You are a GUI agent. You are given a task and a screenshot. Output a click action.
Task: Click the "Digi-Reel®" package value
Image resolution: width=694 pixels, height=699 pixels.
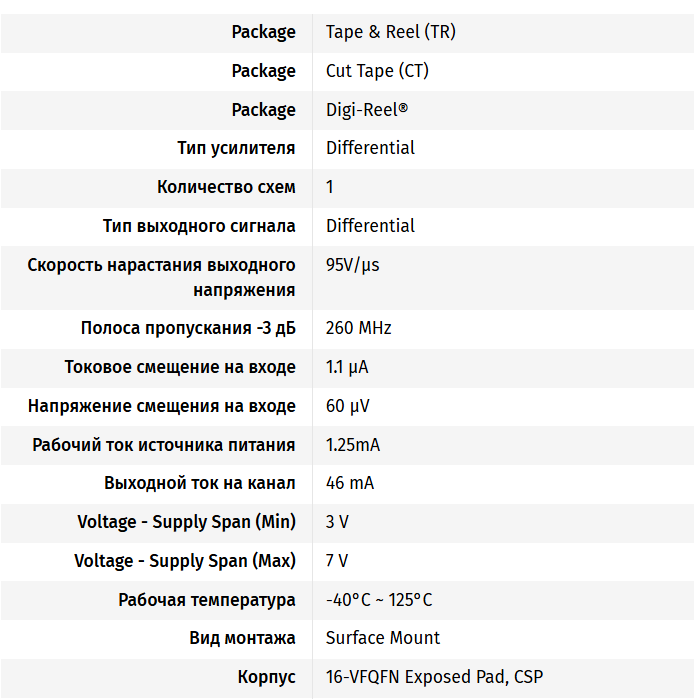coord(367,110)
